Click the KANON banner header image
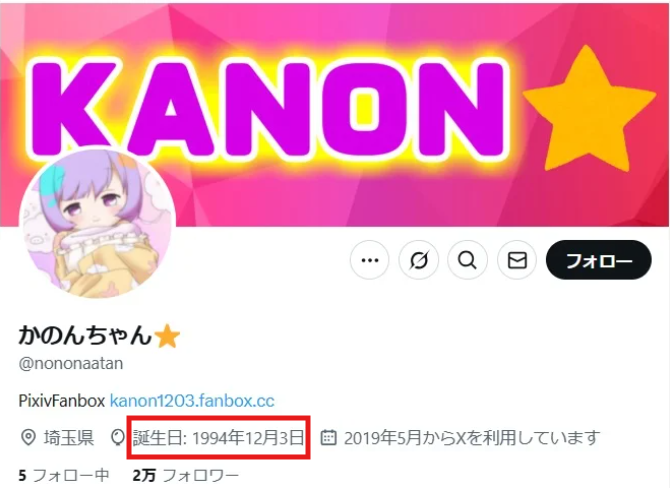Viewport: 670px width, 488px height. (x=335, y=113)
